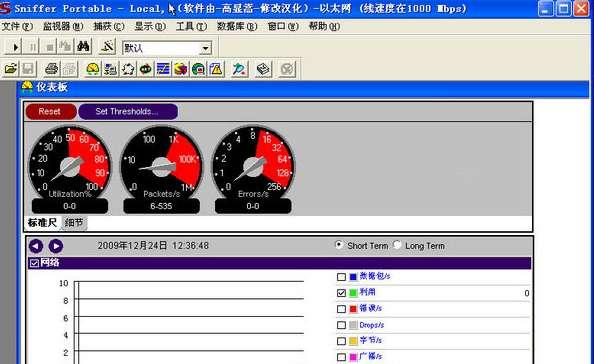This screenshot has width=594, height=364.
Task: Uncheck the green 利用 utilization checkbox
Action: tap(341, 293)
